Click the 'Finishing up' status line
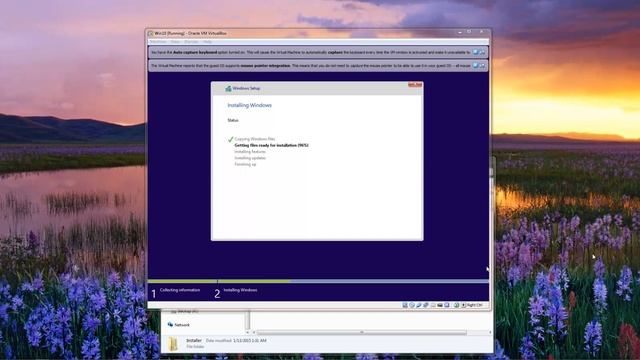Screen dimensions: 640x360 tap(245, 164)
